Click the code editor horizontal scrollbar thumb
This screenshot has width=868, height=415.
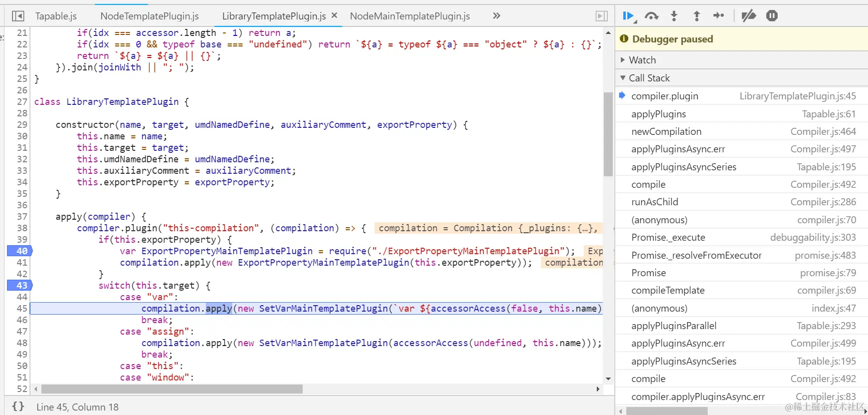(x=172, y=389)
